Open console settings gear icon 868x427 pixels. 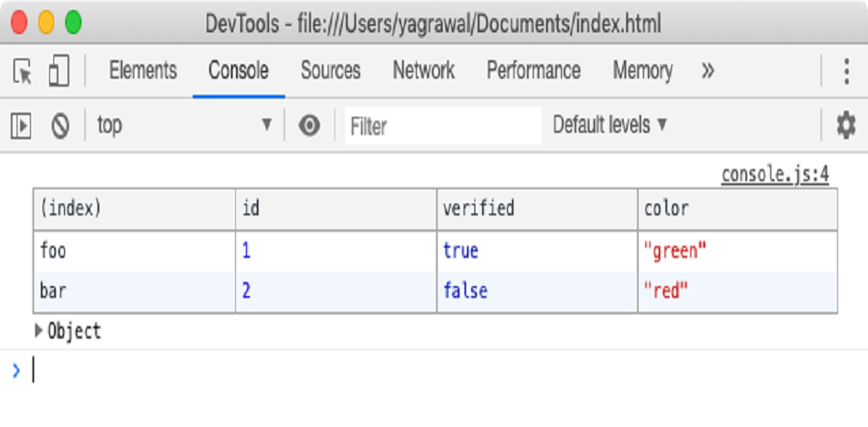click(x=845, y=126)
